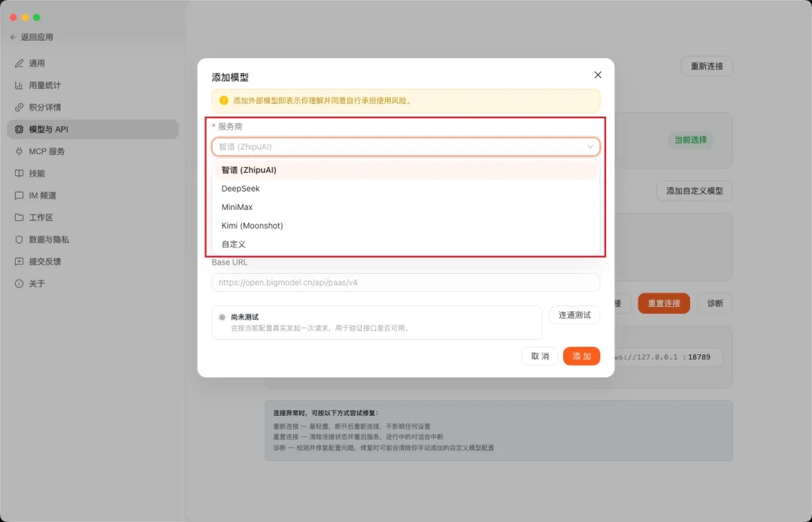Image resolution: width=812 pixels, height=522 pixels.
Task: Click the info icon for 关于
Action: pos(19,284)
